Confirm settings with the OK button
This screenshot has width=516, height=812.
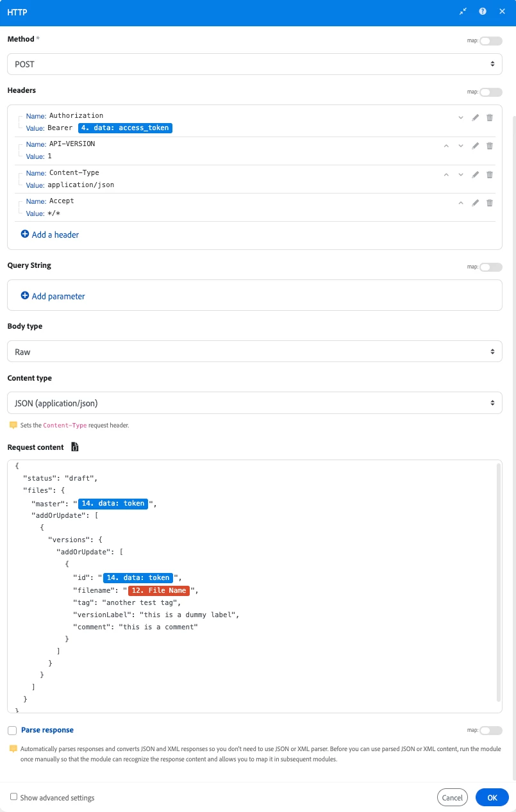[492, 797]
